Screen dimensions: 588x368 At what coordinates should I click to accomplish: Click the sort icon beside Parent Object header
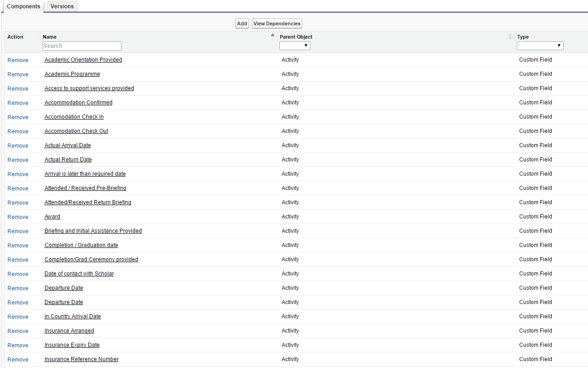point(510,36)
